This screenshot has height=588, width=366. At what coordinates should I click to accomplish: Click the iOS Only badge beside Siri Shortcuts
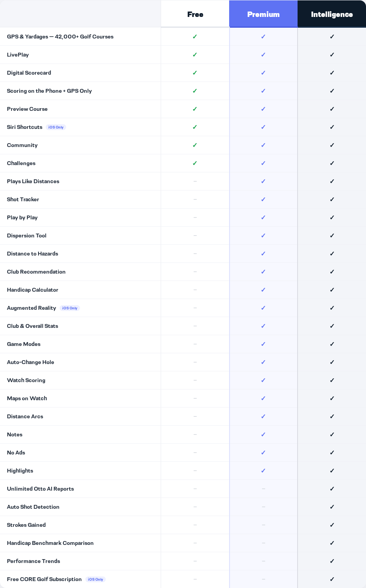click(56, 127)
